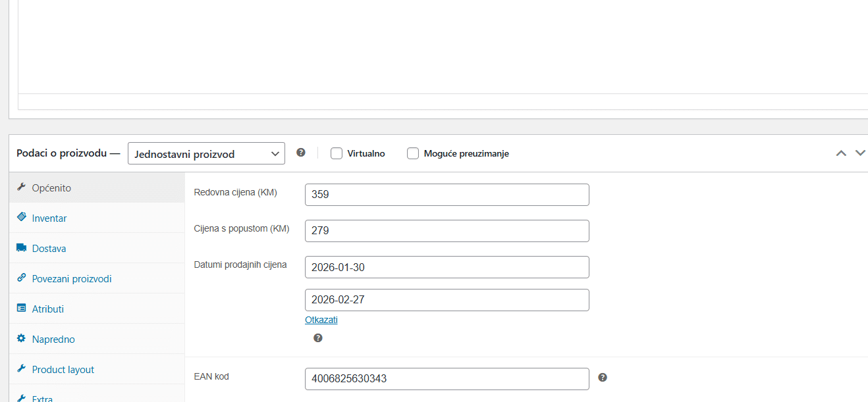Screen dimensions: 868x402
Task: Click the link icon beside Povezani proizvodi
Action: coord(21,278)
